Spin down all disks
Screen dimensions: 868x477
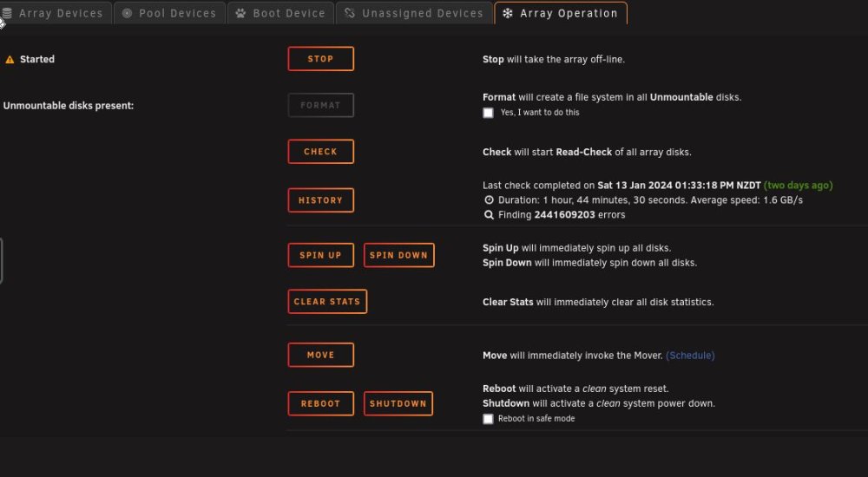398,255
